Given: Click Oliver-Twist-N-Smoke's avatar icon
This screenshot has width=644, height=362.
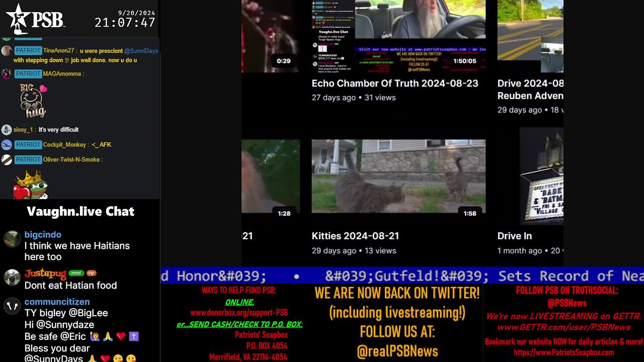Looking at the screenshot, I should point(7,160).
